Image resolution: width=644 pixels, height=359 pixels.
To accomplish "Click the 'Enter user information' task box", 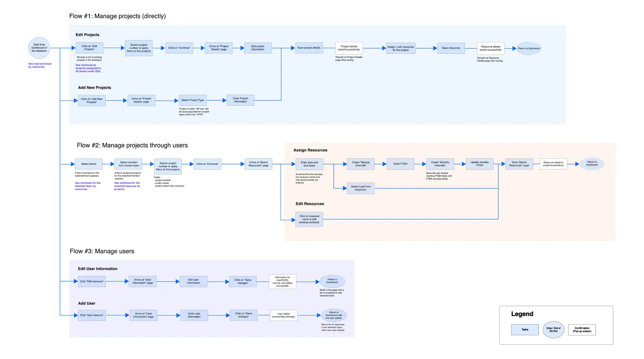I will (x=194, y=315).
